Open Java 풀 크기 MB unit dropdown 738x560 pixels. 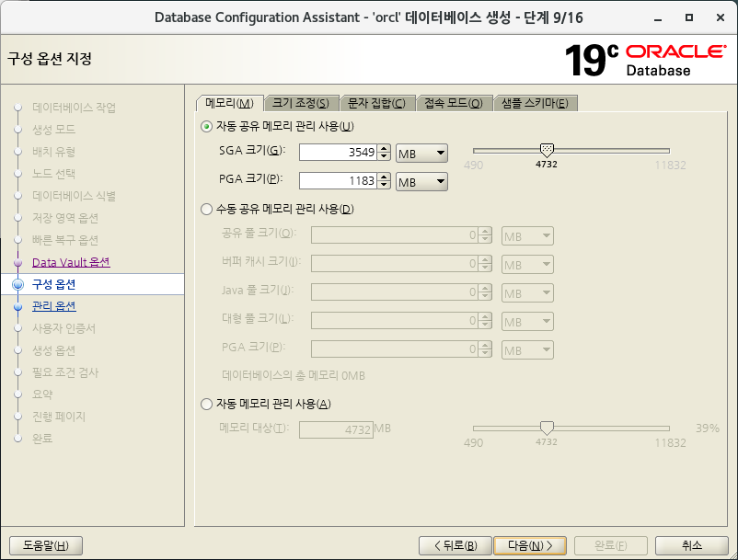tap(527, 293)
